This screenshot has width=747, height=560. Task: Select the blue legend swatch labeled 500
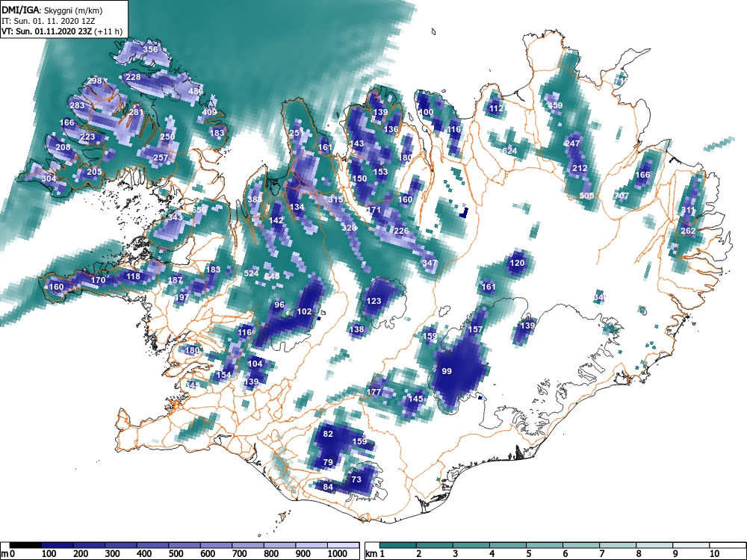click(185, 545)
